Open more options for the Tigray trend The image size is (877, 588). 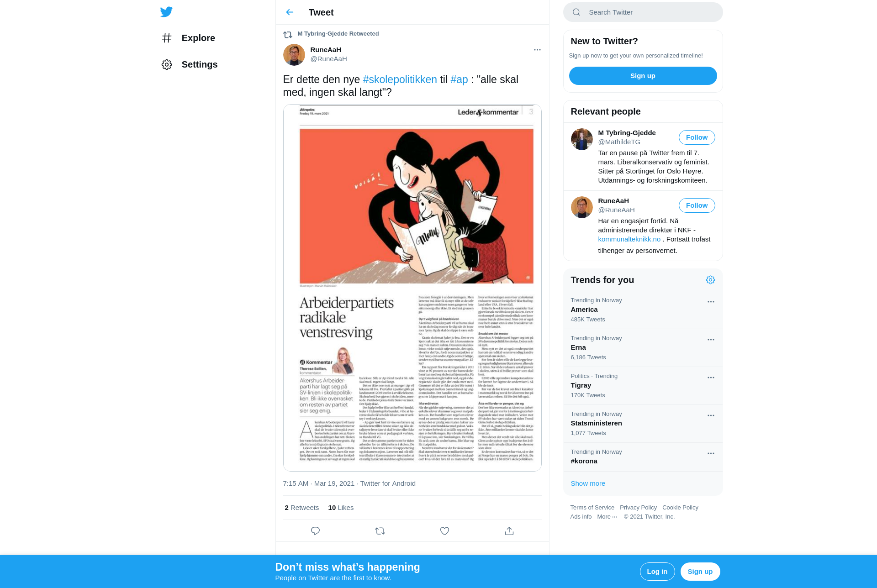coord(711,378)
